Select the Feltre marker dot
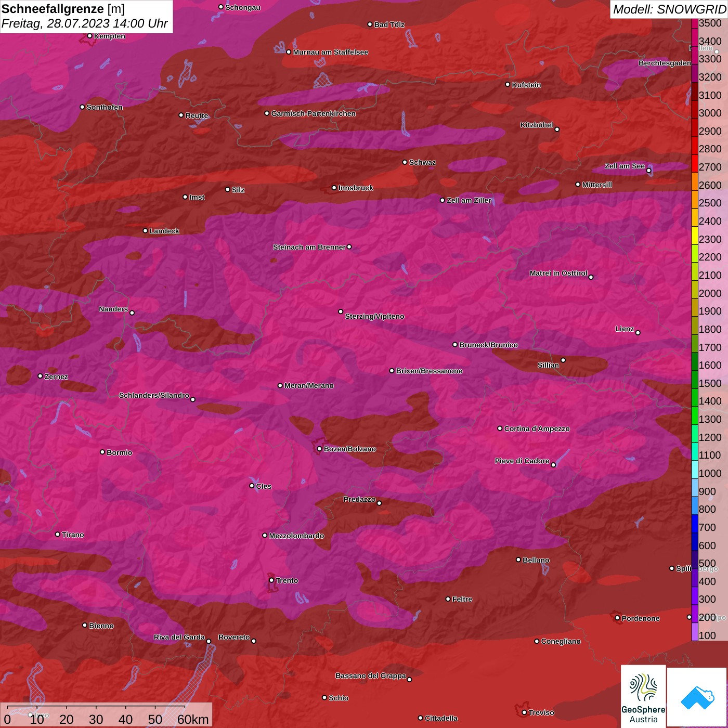The height and width of the screenshot is (728, 728). 448,599
